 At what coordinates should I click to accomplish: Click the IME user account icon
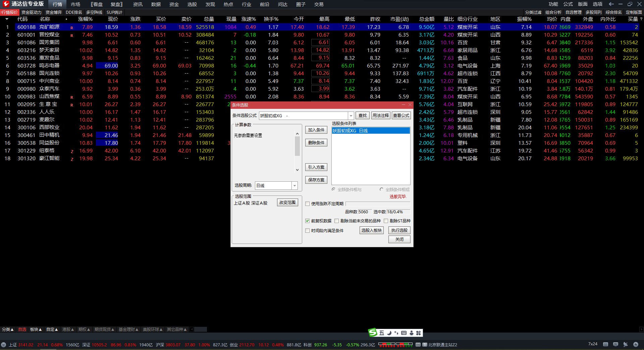[412, 333]
